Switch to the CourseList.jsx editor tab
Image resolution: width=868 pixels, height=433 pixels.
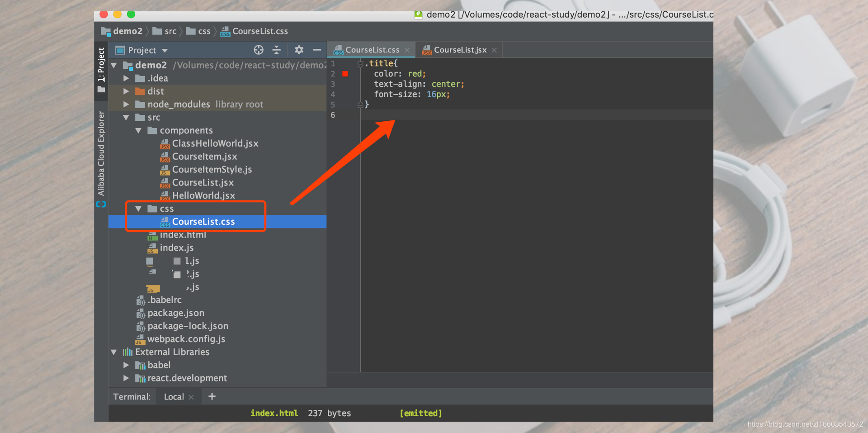click(x=460, y=50)
